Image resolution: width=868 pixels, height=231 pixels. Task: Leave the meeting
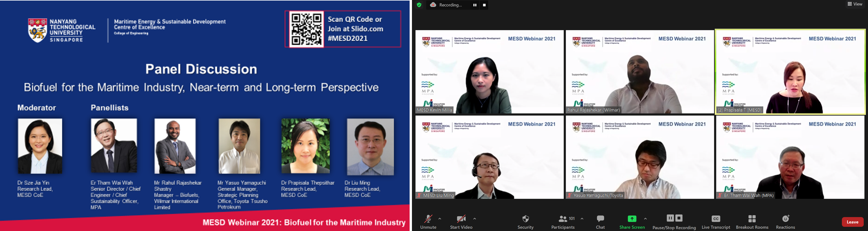pos(852,222)
